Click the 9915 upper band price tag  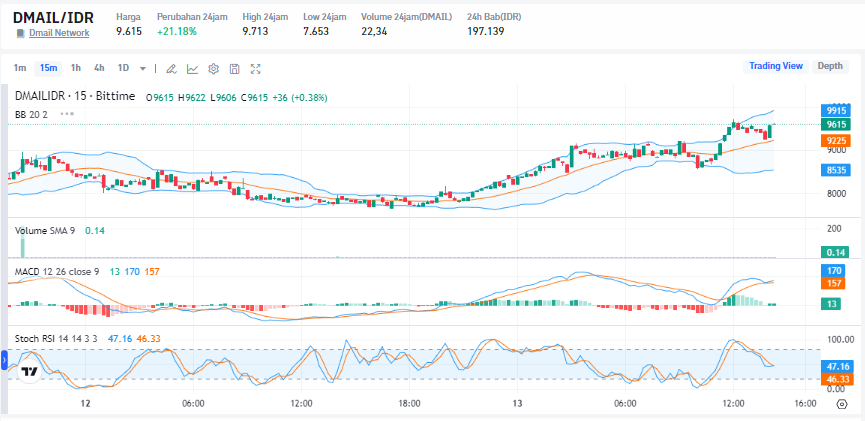pyautogui.click(x=836, y=111)
